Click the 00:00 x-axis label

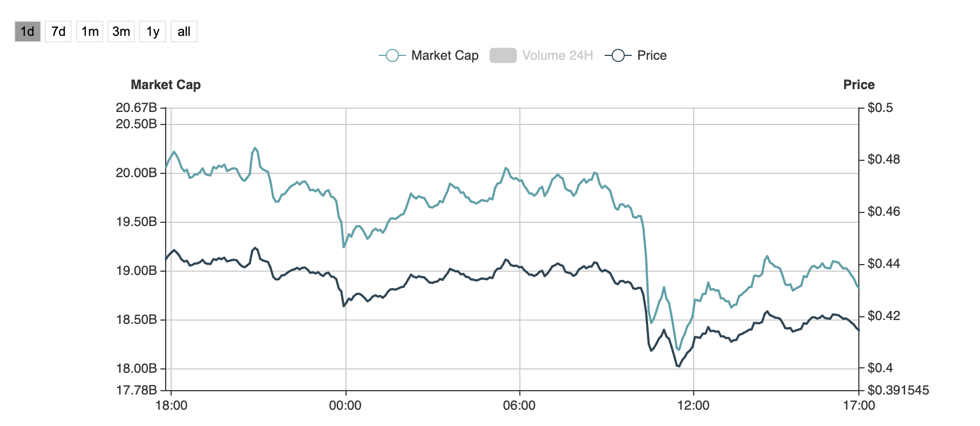[x=345, y=405]
